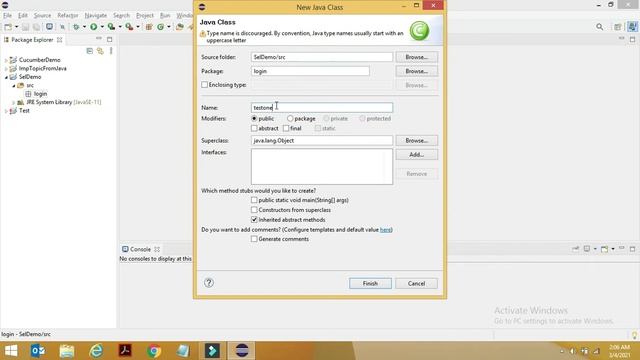This screenshot has height=360, width=640.
Task: Click in the Name input field
Action: tap(322, 107)
